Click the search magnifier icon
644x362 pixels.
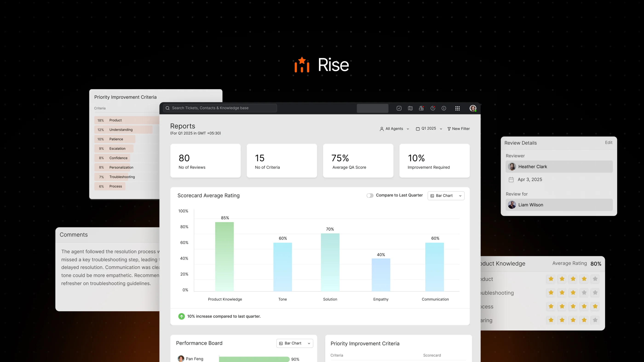tap(167, 108)
